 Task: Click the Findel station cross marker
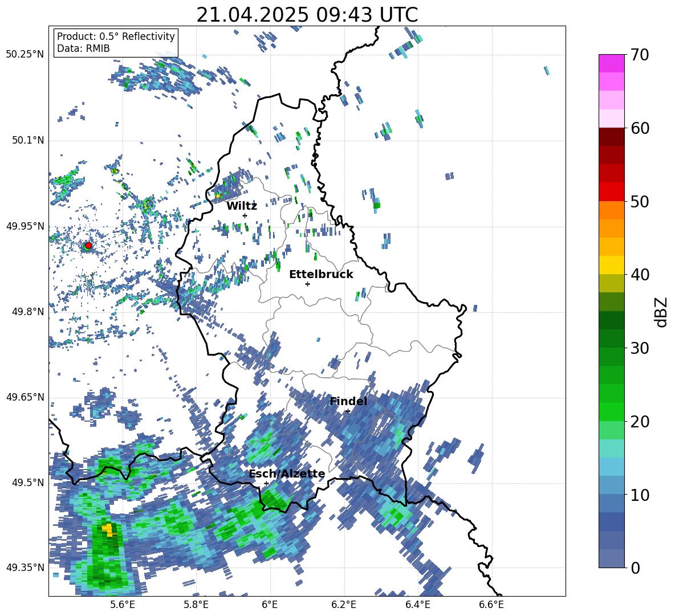tap(348, 411)
